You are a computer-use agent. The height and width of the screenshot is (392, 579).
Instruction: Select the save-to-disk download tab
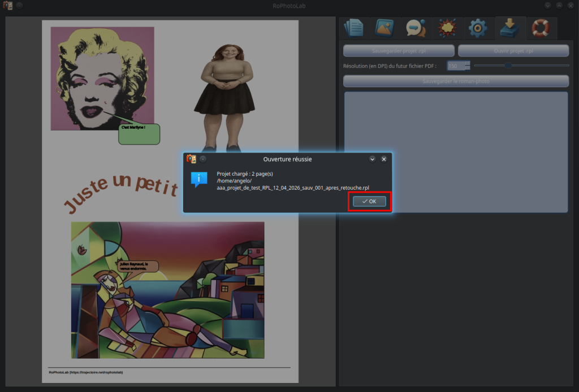coord(510,28)
